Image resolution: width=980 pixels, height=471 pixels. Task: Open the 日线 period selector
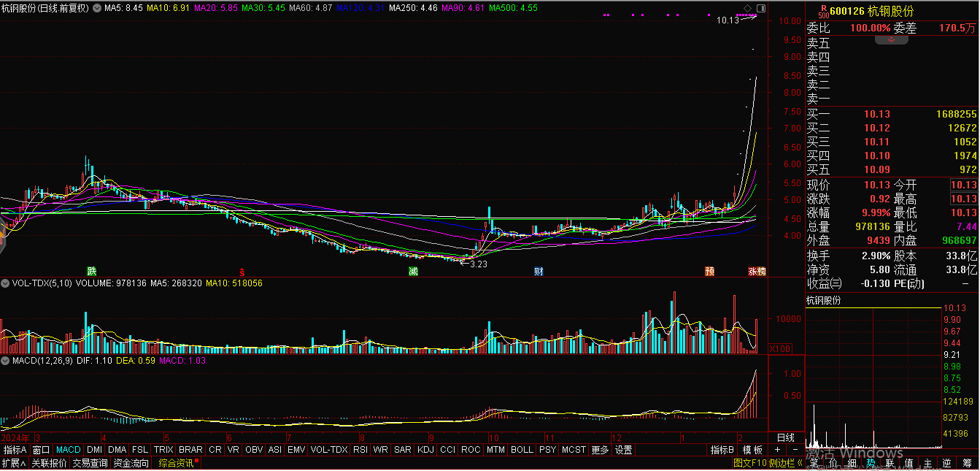coord(786,437)
